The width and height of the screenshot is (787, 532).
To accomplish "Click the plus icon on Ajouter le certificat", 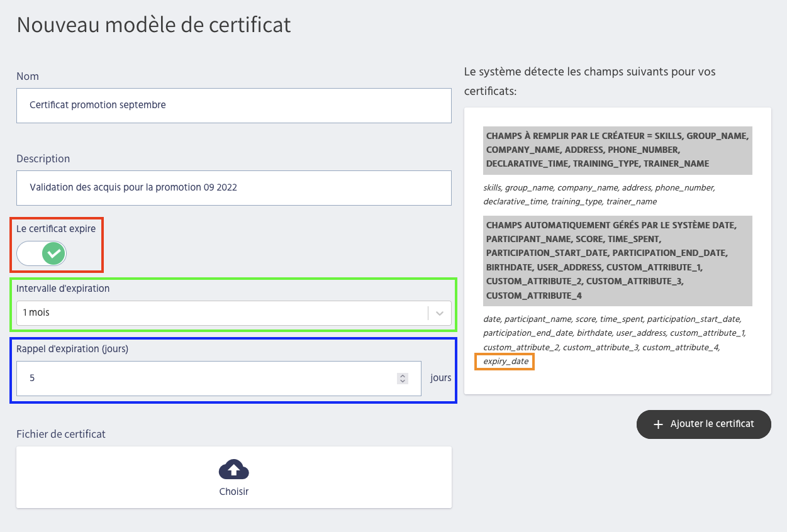I will 658,424.
